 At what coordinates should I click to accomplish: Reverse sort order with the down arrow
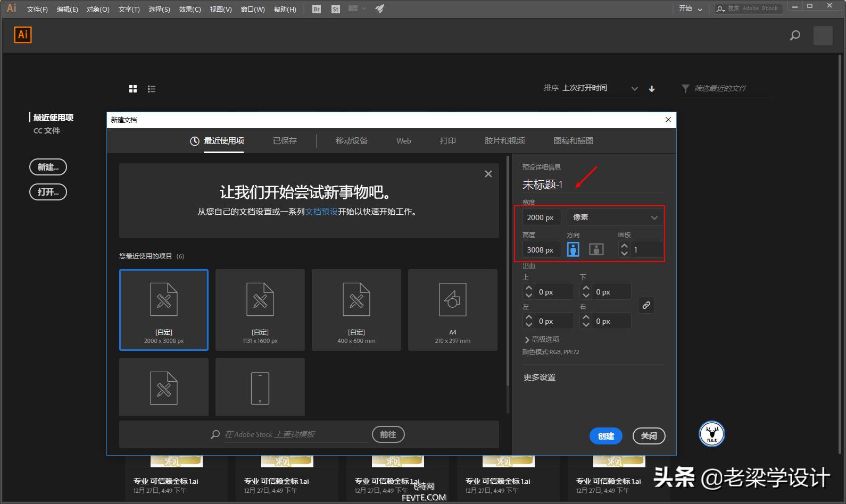click(652, 89)
